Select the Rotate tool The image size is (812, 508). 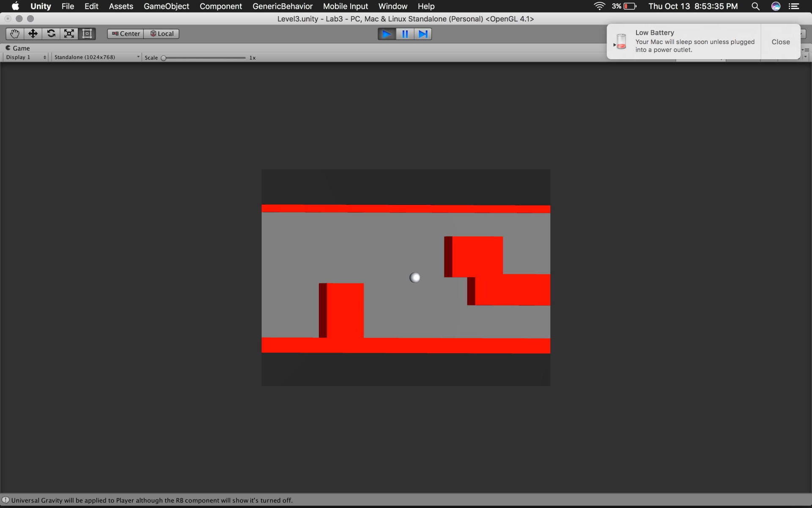click(51, 34)
